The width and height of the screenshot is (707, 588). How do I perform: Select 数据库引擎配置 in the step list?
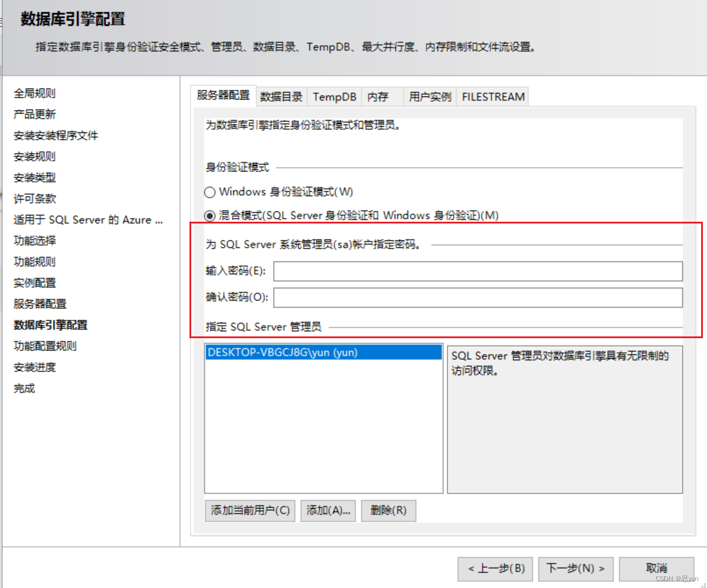[50, 325]
